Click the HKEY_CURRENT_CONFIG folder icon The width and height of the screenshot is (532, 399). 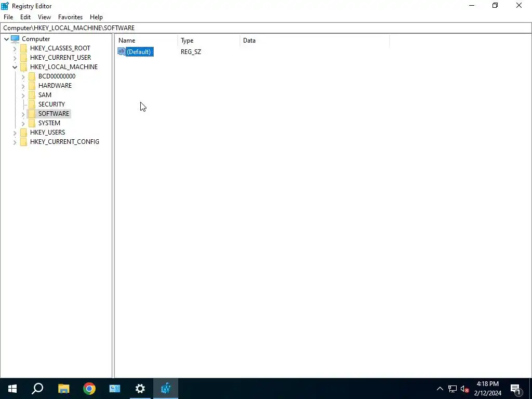[23, 142]
